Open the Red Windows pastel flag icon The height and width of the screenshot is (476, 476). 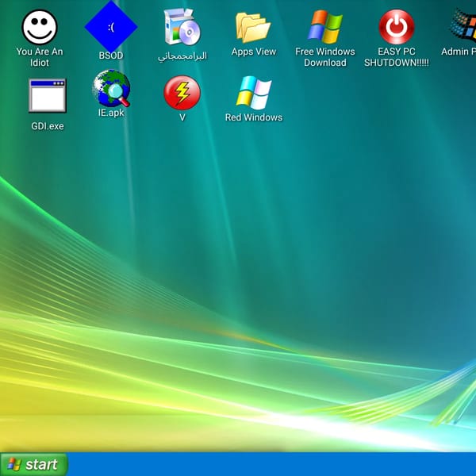coord(254,93)
